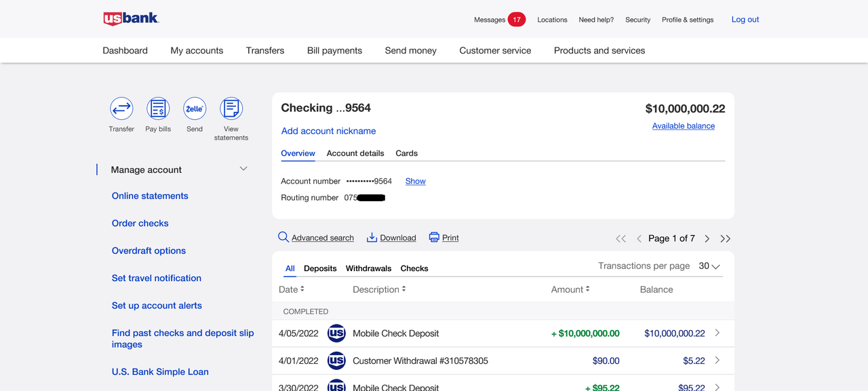This screenshot has width=868, height=391.
Task: Open Send money menu
Action: pyautogui.click(x=411, y=50)
